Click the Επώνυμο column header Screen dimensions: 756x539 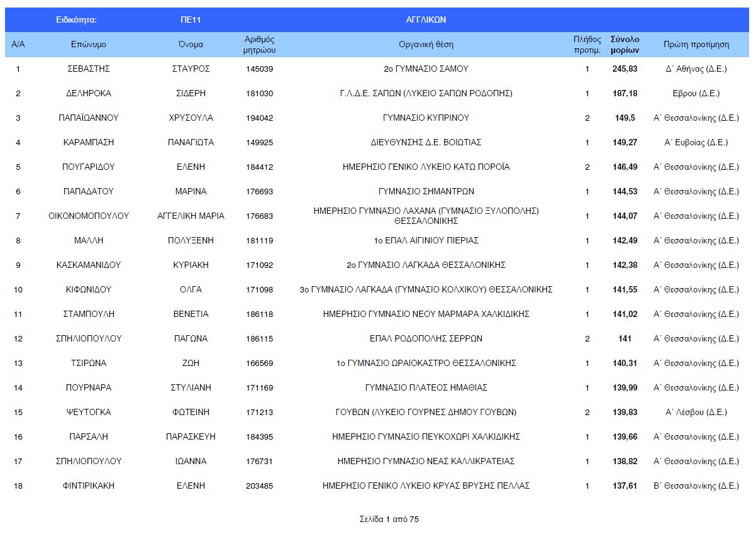[88, 45]
